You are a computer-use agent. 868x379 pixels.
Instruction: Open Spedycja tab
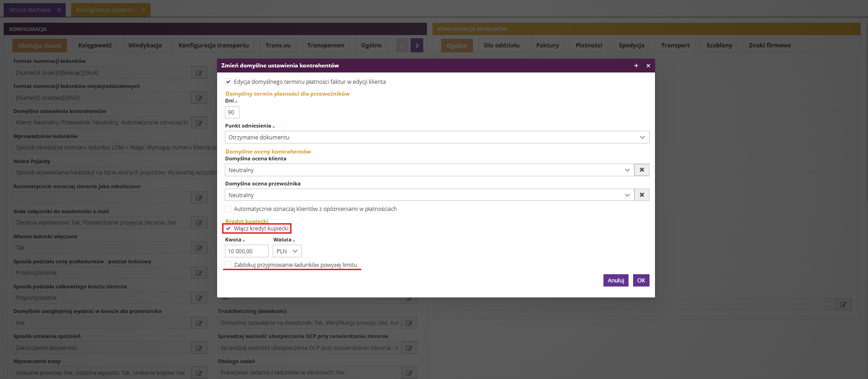pos(632,46)
